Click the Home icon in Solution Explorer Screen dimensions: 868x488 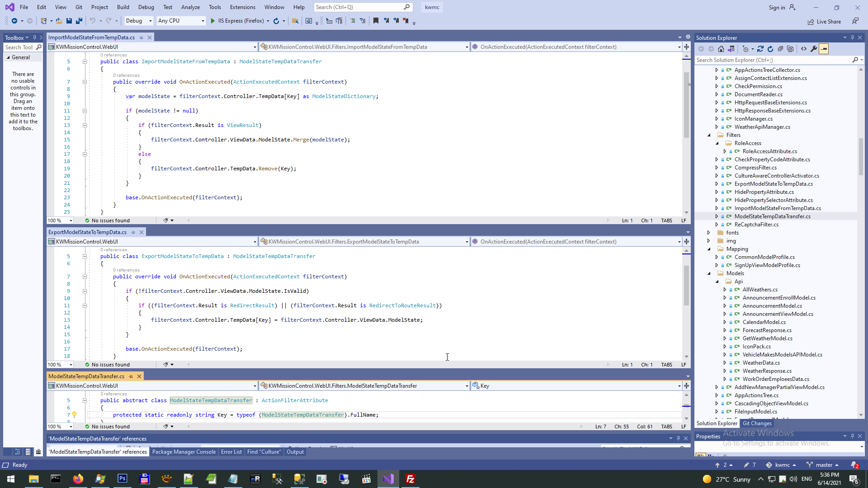pos(721,49)
